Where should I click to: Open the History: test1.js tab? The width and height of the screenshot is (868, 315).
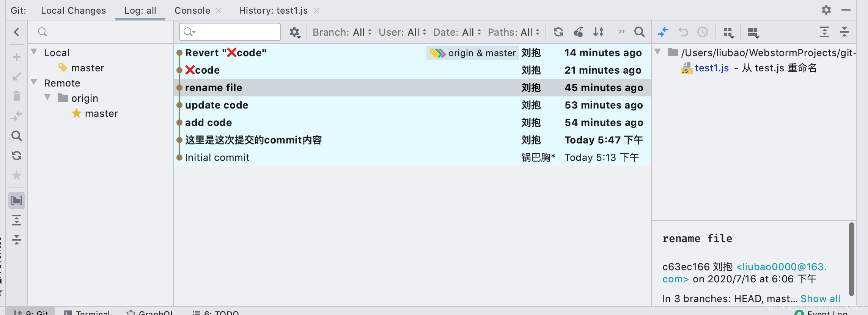pyautogui.click(x=273, y=10)
